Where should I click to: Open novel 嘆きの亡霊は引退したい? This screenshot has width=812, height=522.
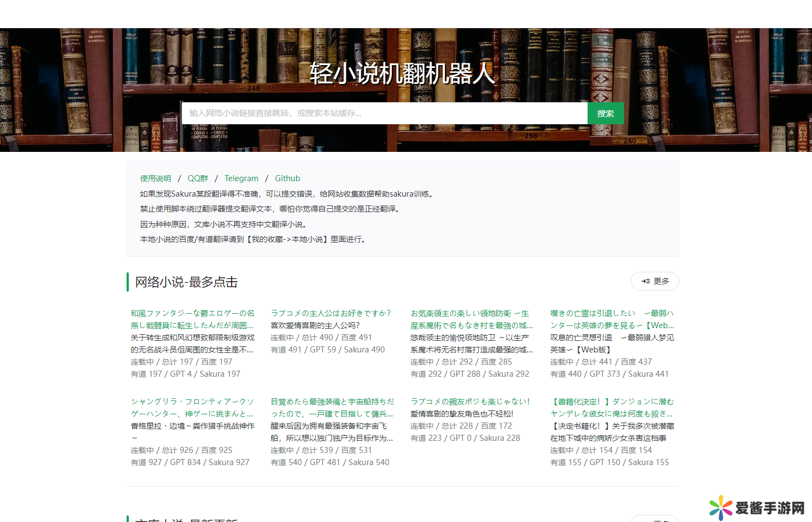611,319
